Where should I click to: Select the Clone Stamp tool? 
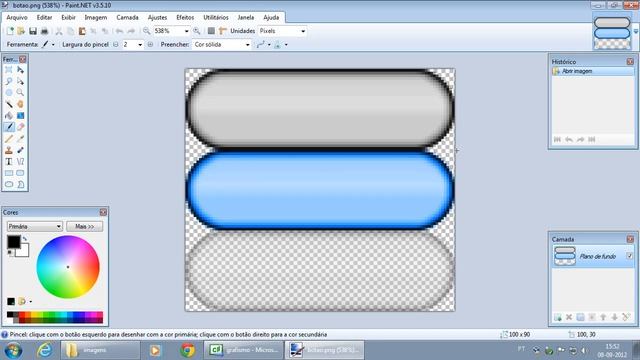pos(9,150)
